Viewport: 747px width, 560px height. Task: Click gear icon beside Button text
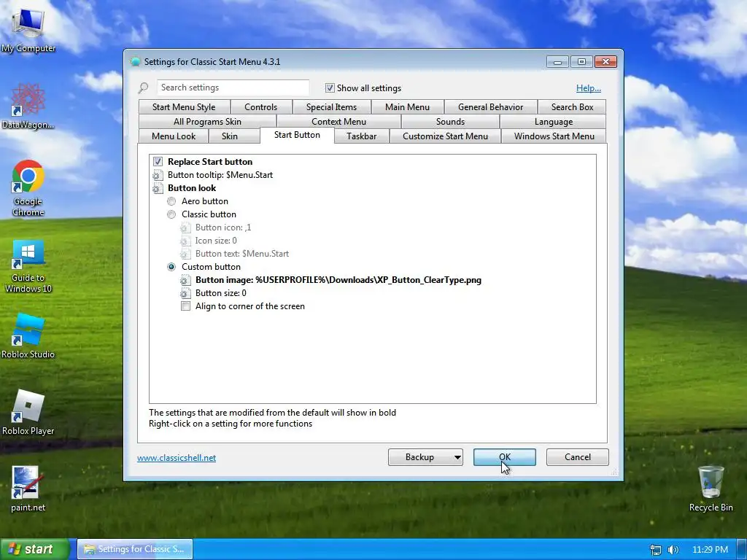pyautogui.click(x=185, y=254)
